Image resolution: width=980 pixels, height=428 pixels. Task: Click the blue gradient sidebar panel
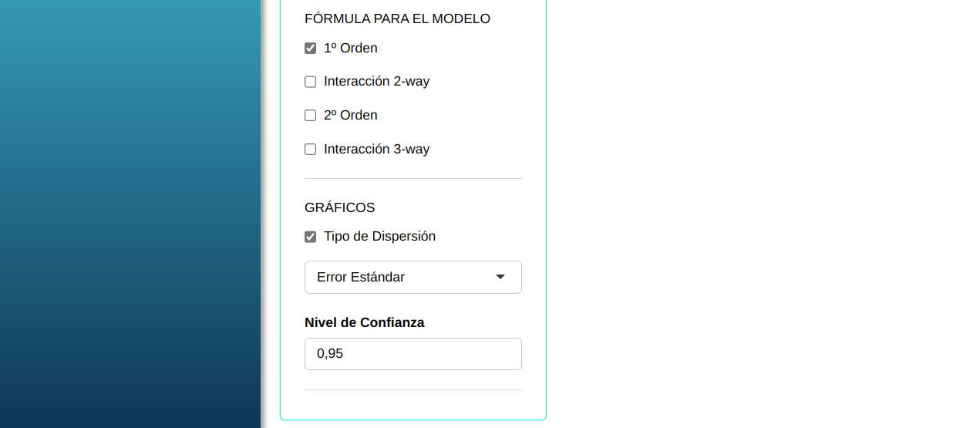pyautogui.click(x=130, y=214)
